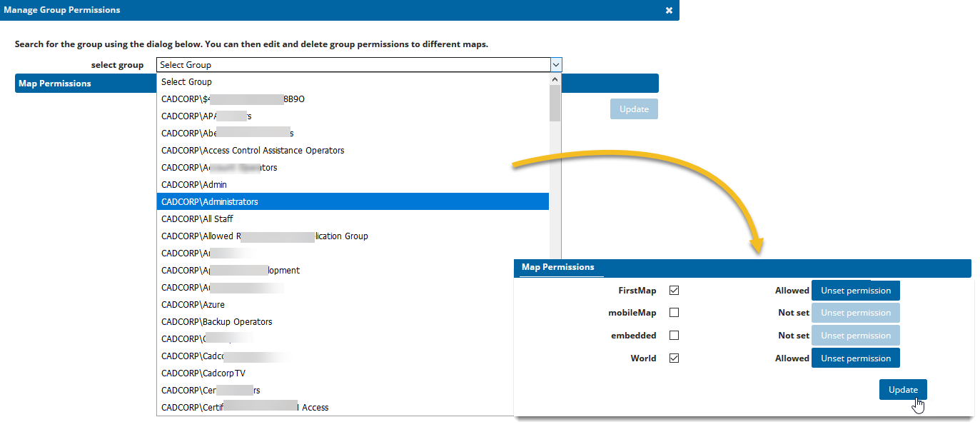This screenshot has width=980, height=427.
Task: Click Unset permission for FirstMap
Action: pos(855,290)
